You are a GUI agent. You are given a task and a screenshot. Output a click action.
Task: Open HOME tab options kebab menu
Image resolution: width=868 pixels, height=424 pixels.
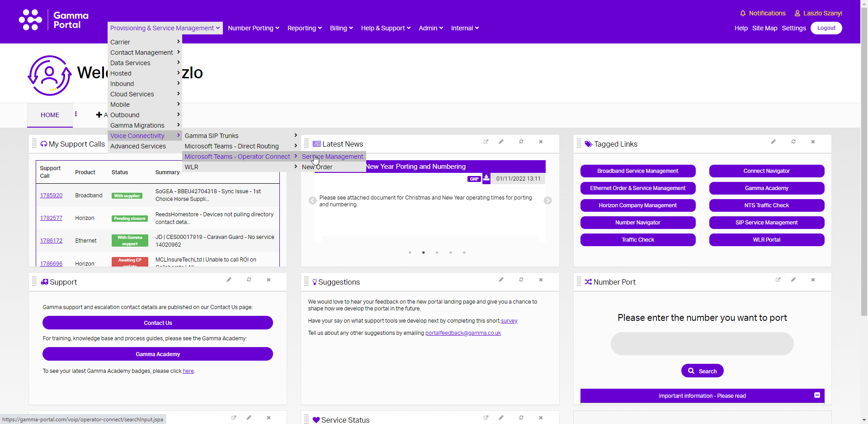(x=76, y=114)
